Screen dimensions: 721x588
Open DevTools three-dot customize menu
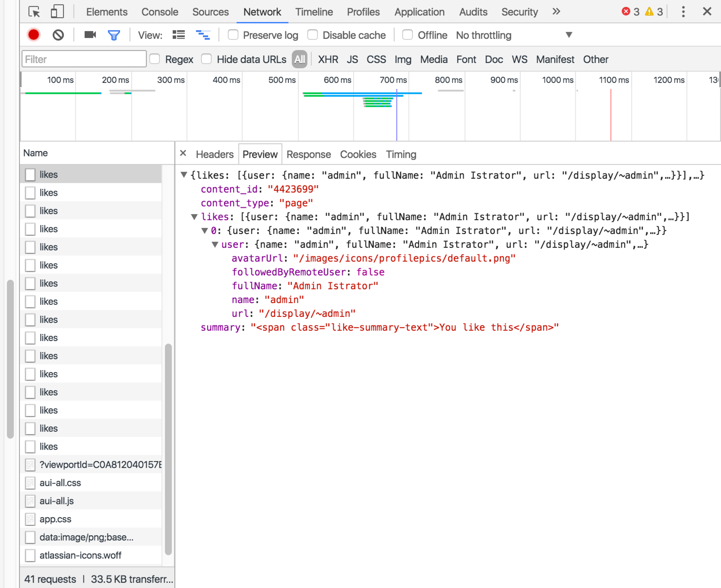click(x=683, y=12)
